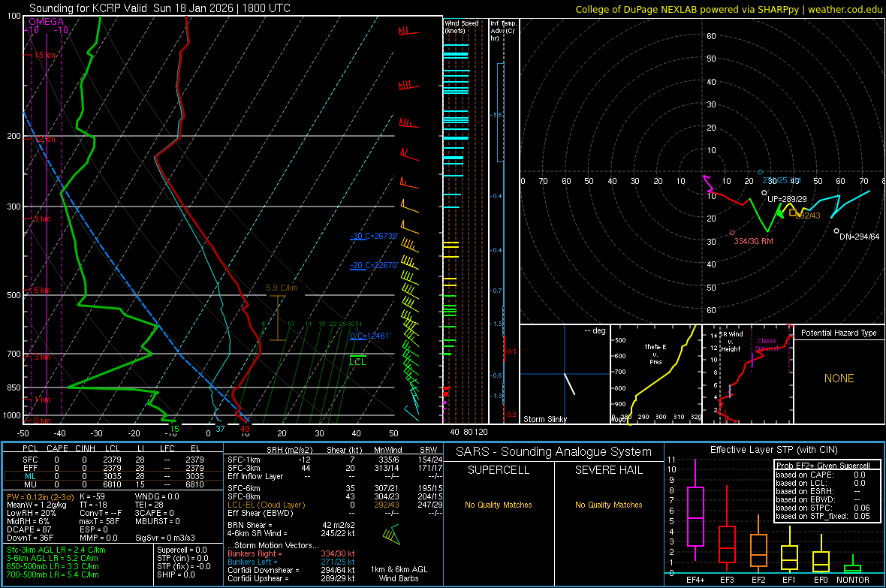Click the -30 C=26739' level label
886x588 pixels.
tap(374, 236)
